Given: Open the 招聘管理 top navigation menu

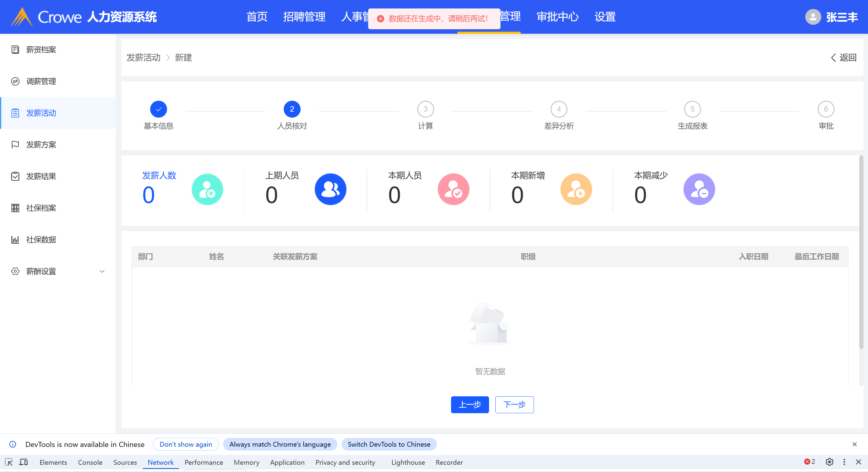Looking at the screenshot, I should [304, 17].
